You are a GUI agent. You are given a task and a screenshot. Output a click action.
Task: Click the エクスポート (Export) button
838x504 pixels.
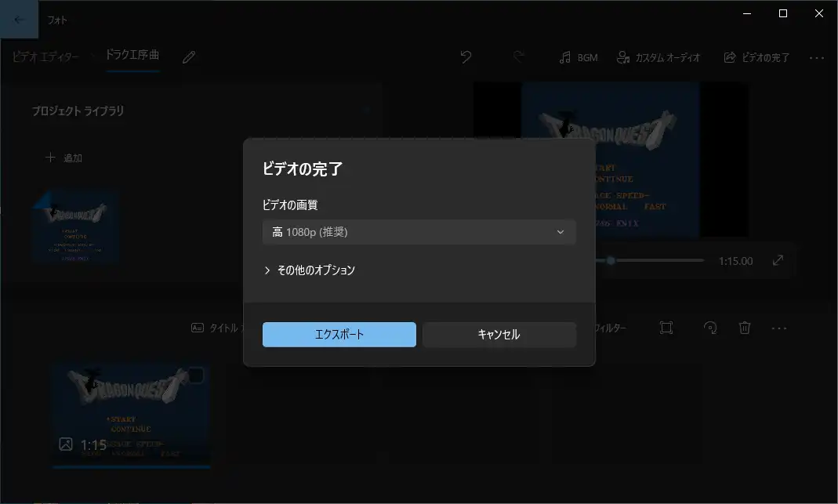coord(339,334)
